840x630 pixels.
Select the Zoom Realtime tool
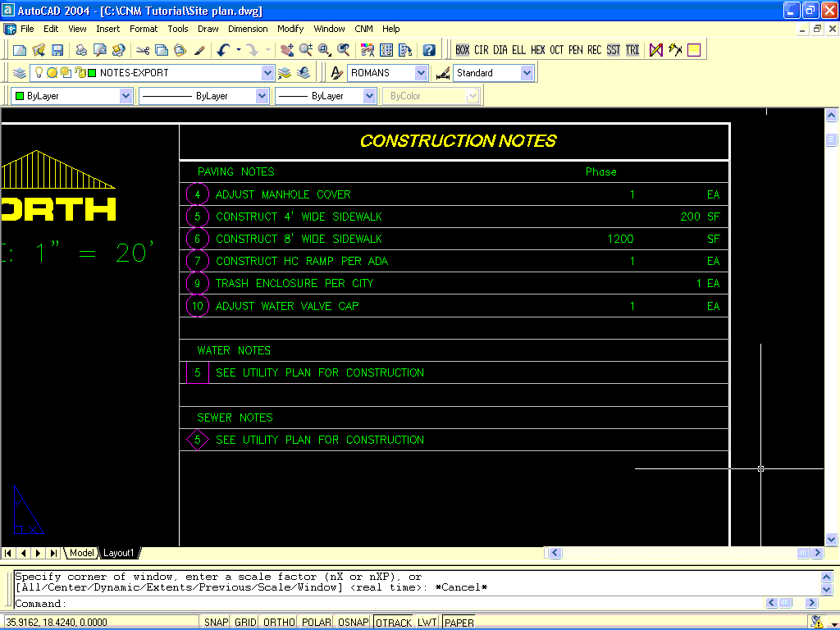coord(306,50)
